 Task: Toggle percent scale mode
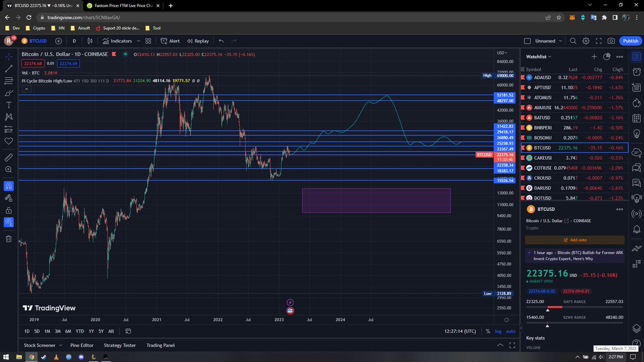(x=488, y=331)
